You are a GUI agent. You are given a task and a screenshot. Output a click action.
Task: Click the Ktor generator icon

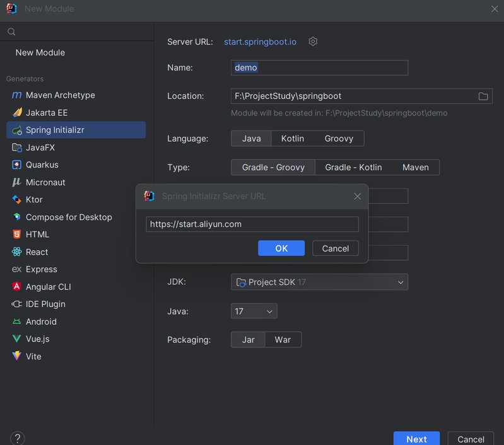coord(16,200)
